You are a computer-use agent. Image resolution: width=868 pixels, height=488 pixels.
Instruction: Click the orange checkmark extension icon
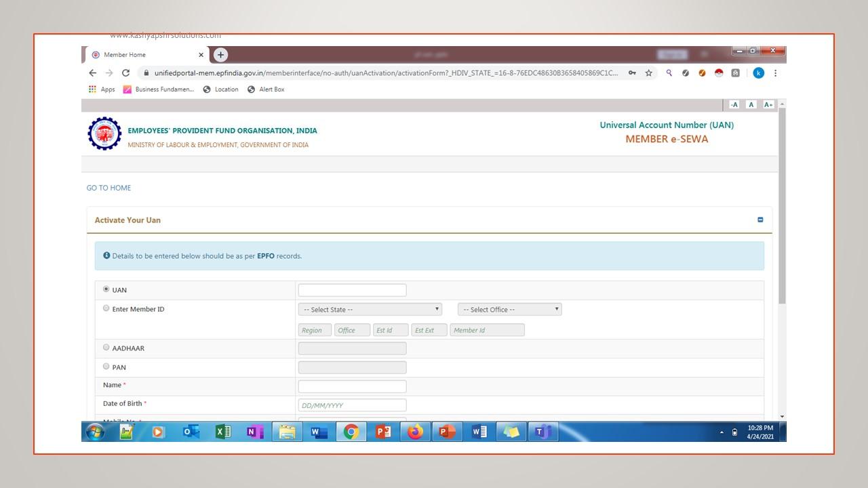pos(702,73)
